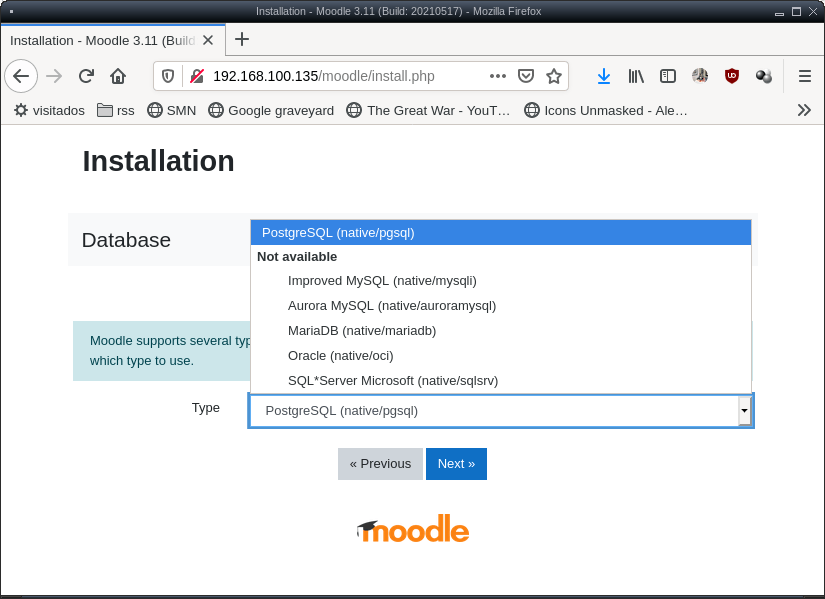The width and height of the screenshot is (825, 599).
Task: Close the Installation - Moodle tab
Action: [208, 41]
